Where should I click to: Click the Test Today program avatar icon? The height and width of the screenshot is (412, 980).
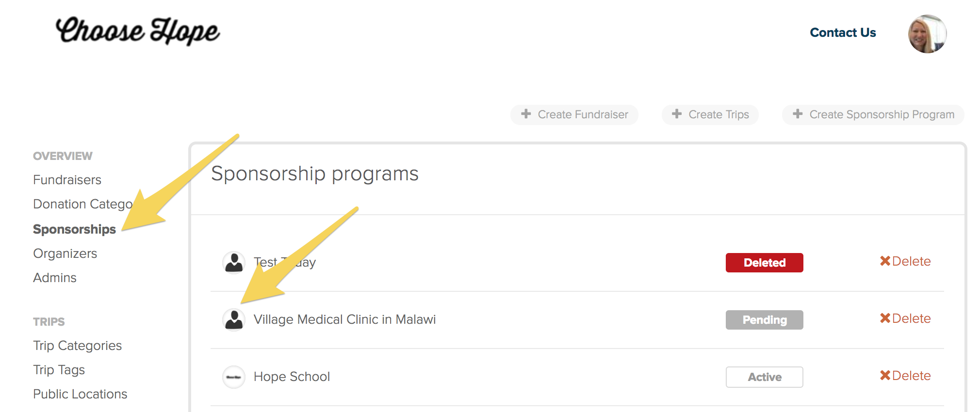[x=234, y=263]
